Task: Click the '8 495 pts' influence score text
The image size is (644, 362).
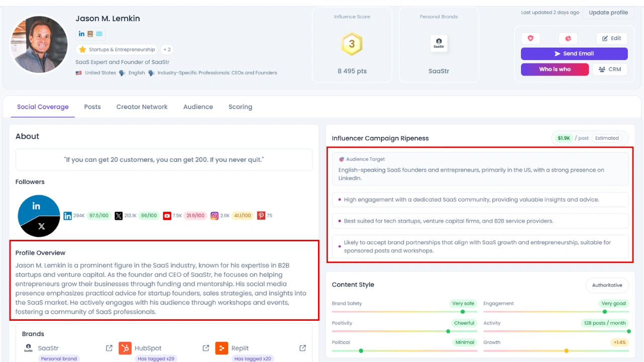Action: point(352,71)
